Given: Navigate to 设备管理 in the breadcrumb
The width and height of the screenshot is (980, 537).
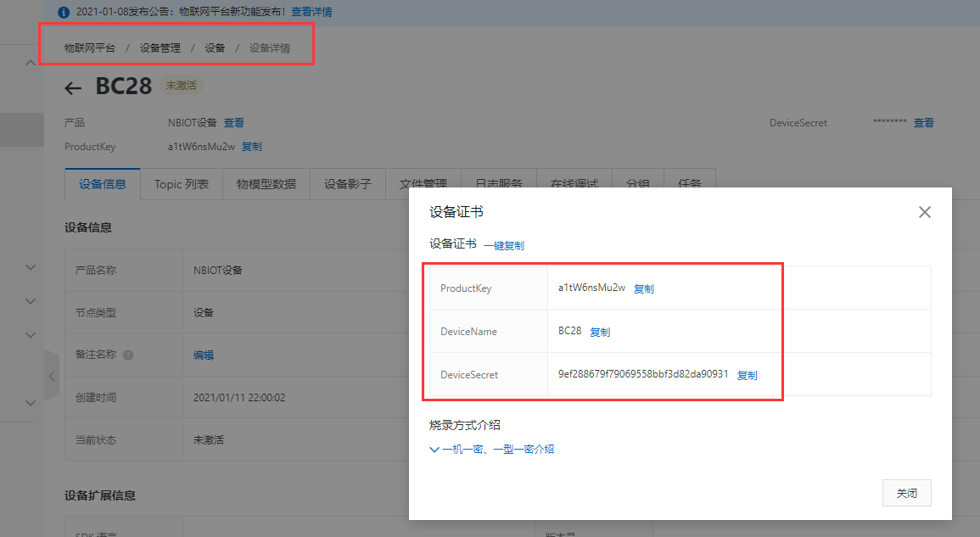Looking at the screenshot, I should [x=160, y=48].
